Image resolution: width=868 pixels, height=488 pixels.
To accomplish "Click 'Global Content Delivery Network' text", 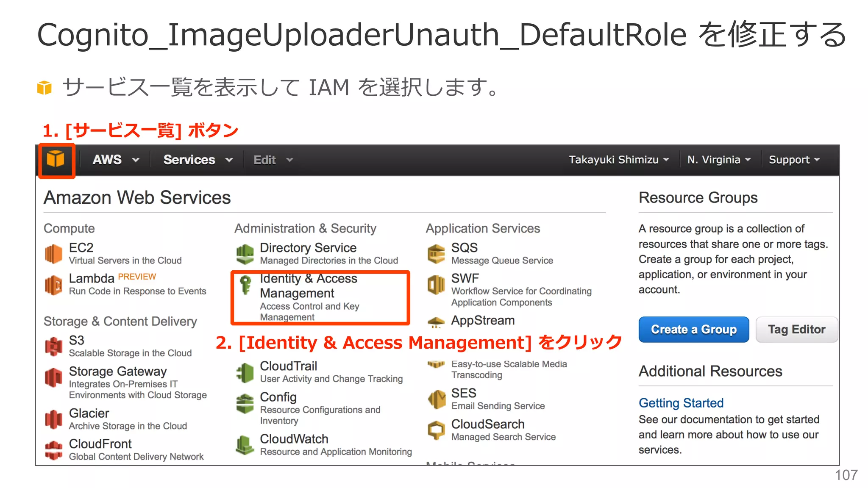I will tap(136, 457).
